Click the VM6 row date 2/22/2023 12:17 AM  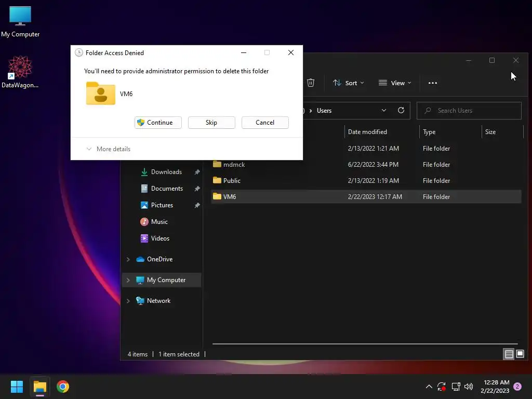pyautogui.click(x=375, y=197)
